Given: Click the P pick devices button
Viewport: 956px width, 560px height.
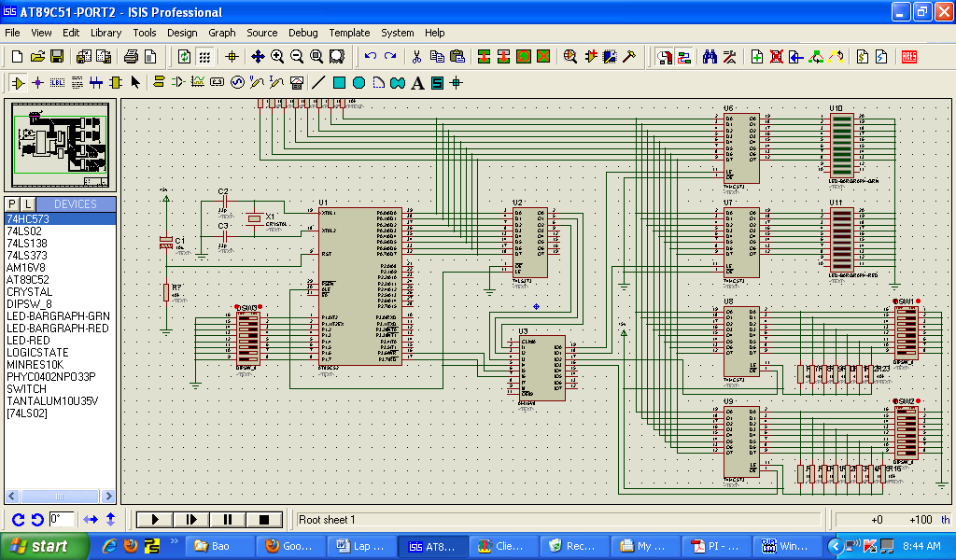Looking at the screenshot, I should click(x=12, y=204).
